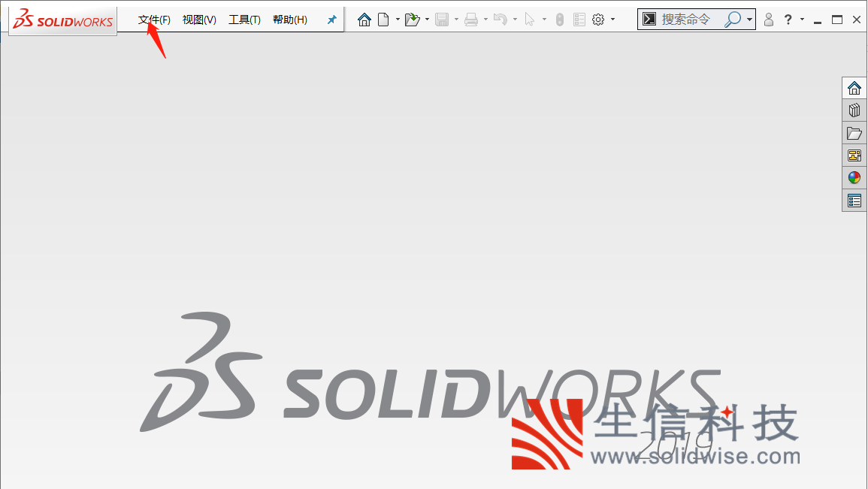Screen dimensions: 868x489
Task: Open the SOLIDWORKS Resources home tab in the task pane
Action: [854, 88]
